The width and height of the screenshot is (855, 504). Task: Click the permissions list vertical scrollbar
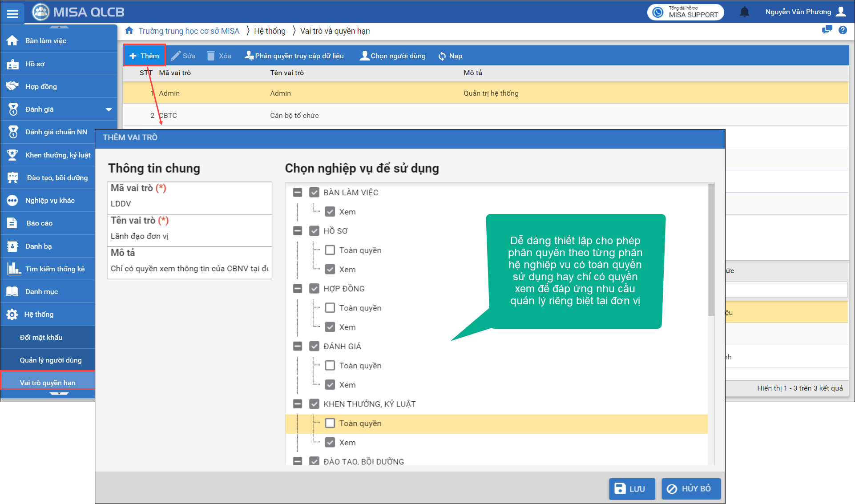[711, 249]
